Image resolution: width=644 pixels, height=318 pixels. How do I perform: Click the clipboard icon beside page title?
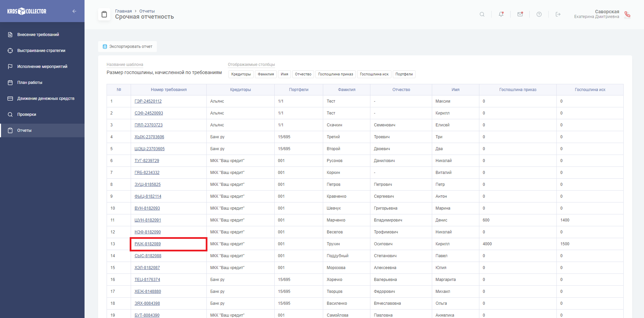(x=104, y=14)
